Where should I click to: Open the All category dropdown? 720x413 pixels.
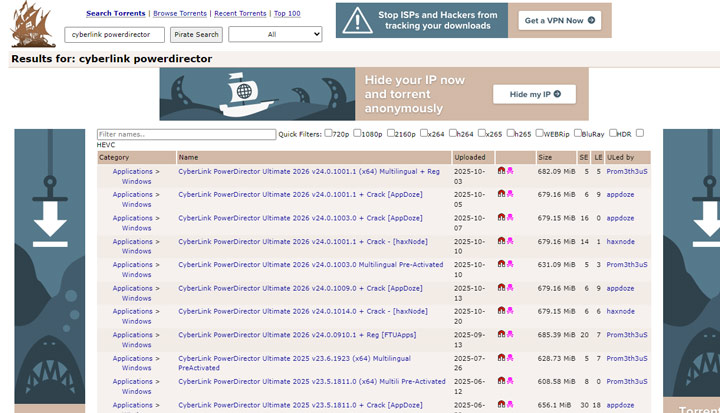pyautogui.click(x=275, y=34)
